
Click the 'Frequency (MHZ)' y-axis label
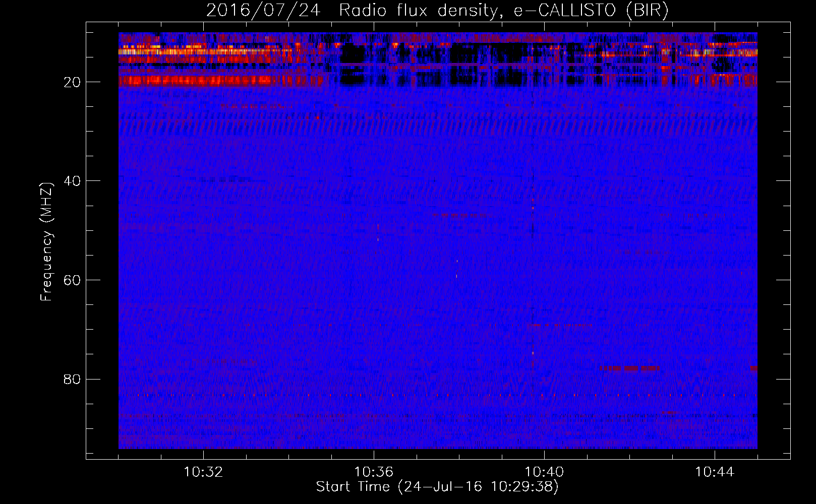tap(46, 242)
